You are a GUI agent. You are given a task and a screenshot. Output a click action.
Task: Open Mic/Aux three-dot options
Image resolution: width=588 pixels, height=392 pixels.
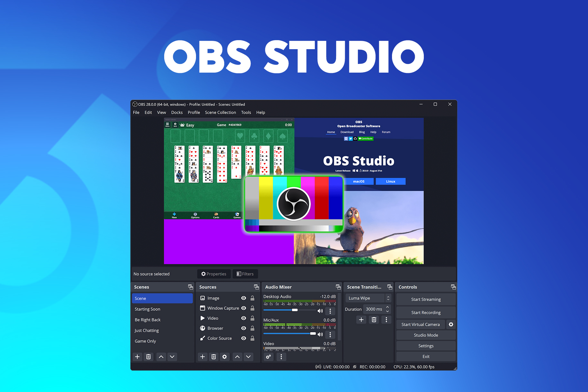click(330, 334)
